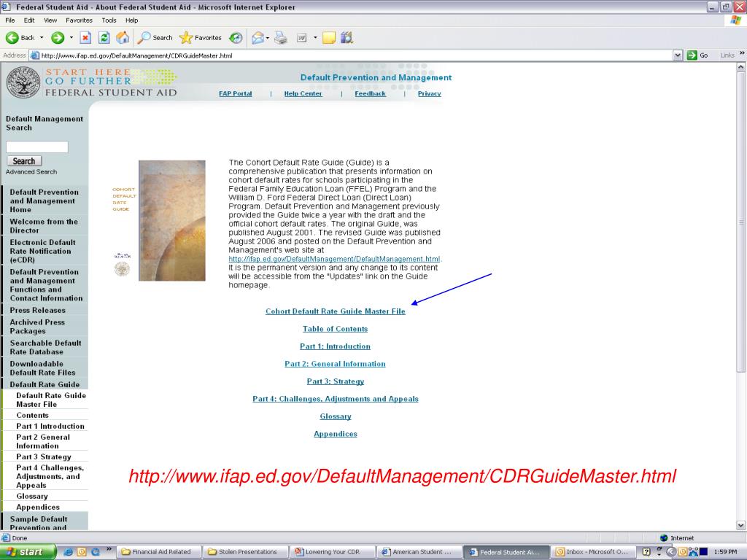Open Searchable Default Rate Database sidebar item
Image resolution: width=747 pixels, height=560 pixels.
(45, 348)
